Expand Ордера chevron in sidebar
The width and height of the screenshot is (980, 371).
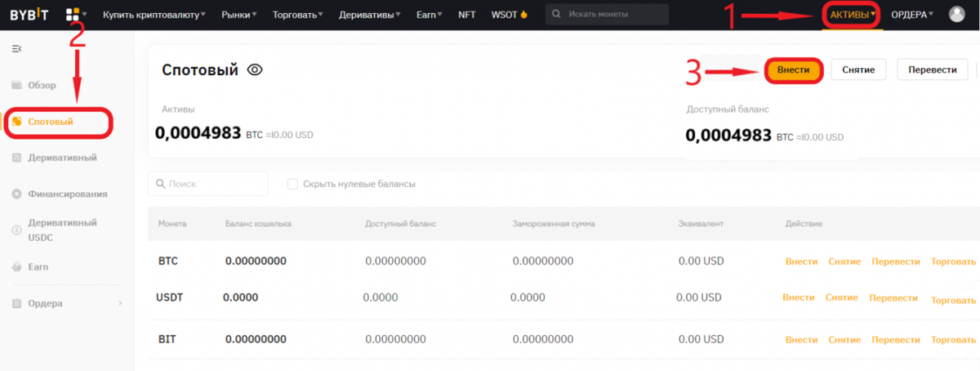(120, 303)
